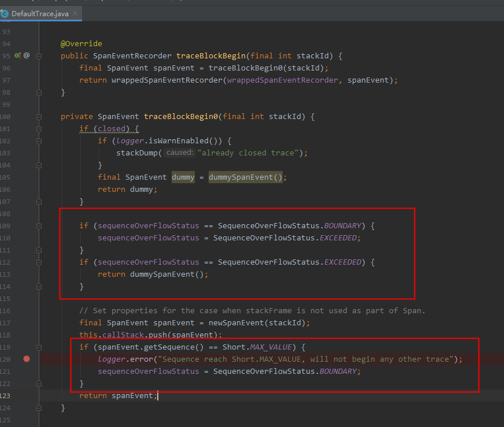The image size is (504, 427).
Task: Click traceBlockBegin0 declaration on line 100
Action: [x=181, y=117]
